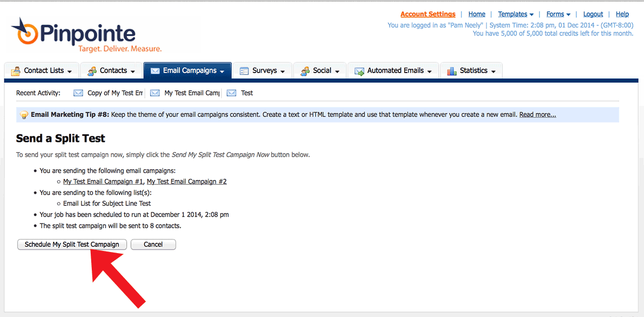Image resolution: width=644 pixels, height=317 pixels.
Task: Open My Test Email Campaign #1 link
Action: [103, 182]
